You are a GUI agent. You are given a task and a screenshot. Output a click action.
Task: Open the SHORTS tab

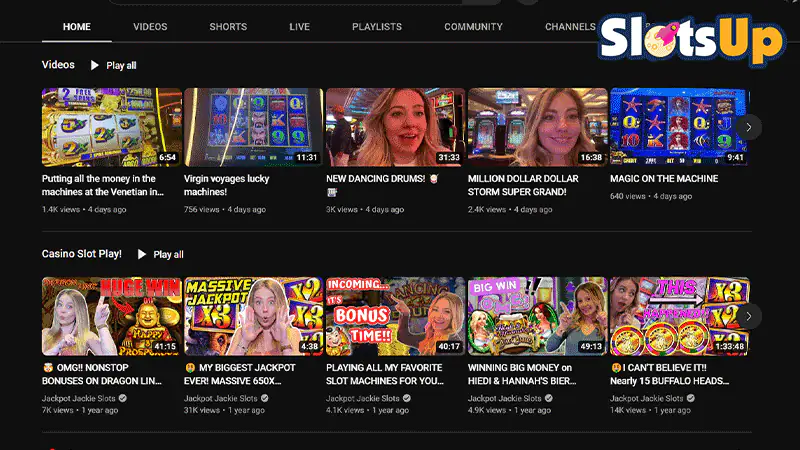tap(228, 27)
